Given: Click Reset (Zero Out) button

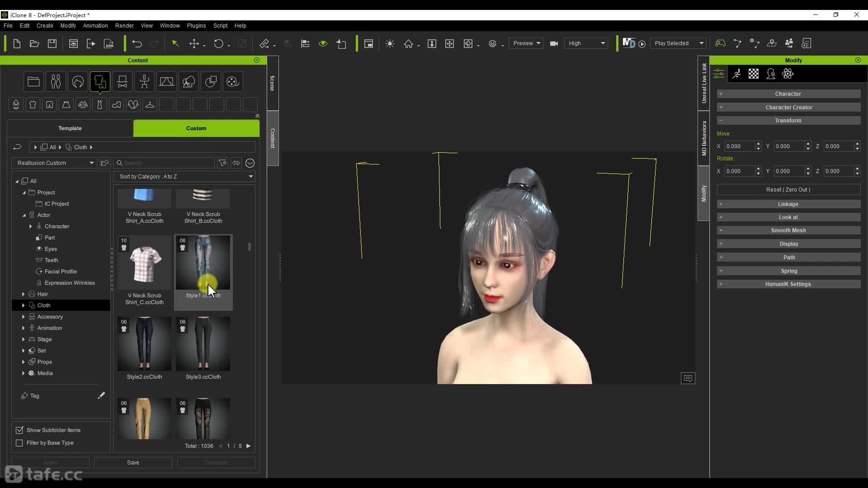Looking at the screenshot, I should tap(789, 190).
